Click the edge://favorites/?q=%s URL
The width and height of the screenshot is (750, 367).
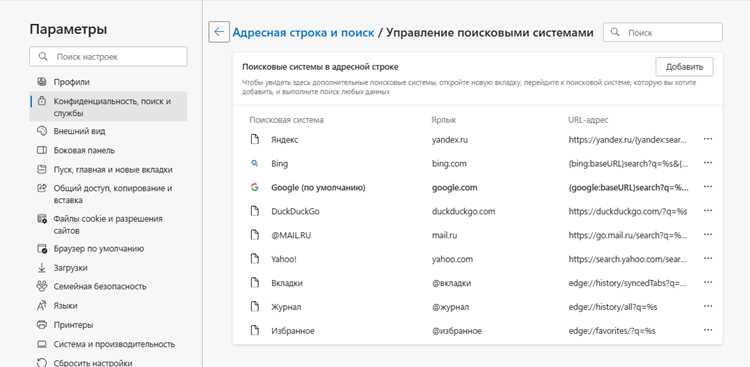click(612, 331)
